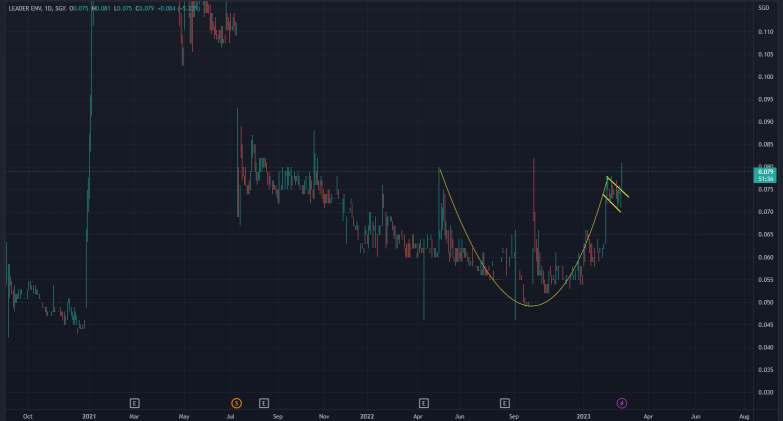Click the 0.050 level on price axis
The image size is (783, 421).
[765, 303]
